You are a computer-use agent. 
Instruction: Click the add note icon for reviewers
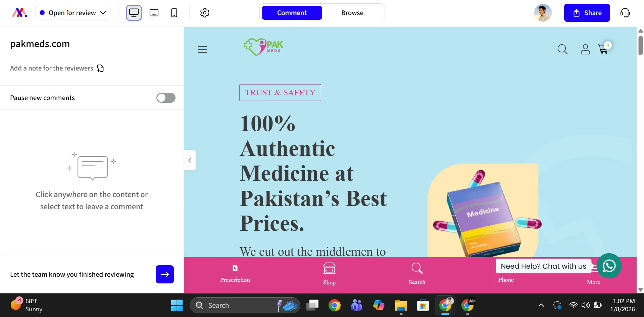100,68
